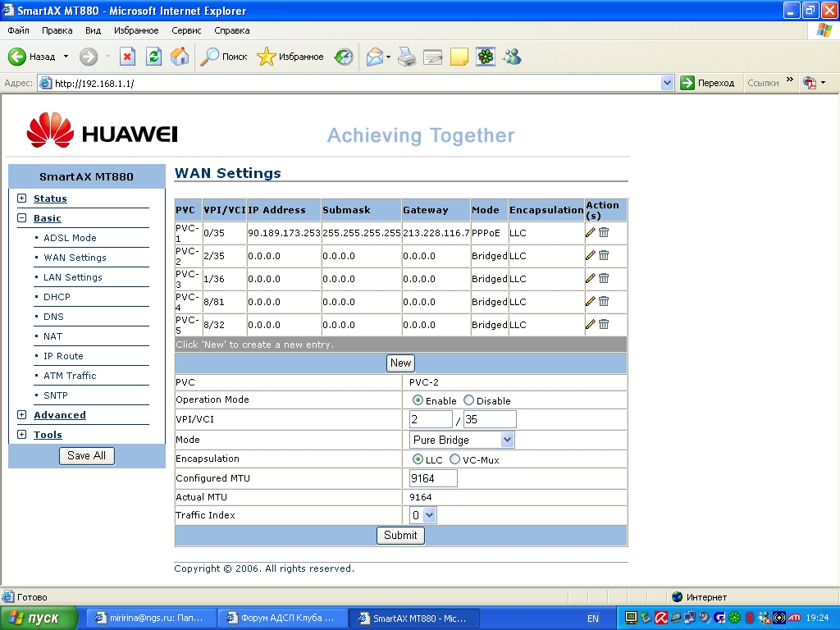Viewport: 840px width, 630px height.
Task: Delete PVC-5 entry with trash icon
Action: pos(604,325)
